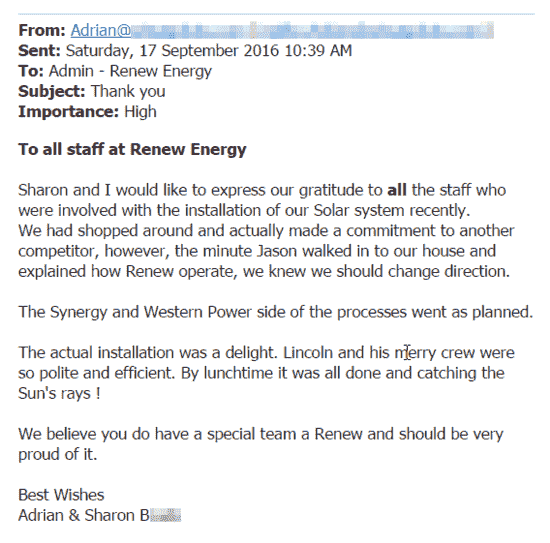
Task: Click the '10:39 AM' sent time
Action: point(318,51)
